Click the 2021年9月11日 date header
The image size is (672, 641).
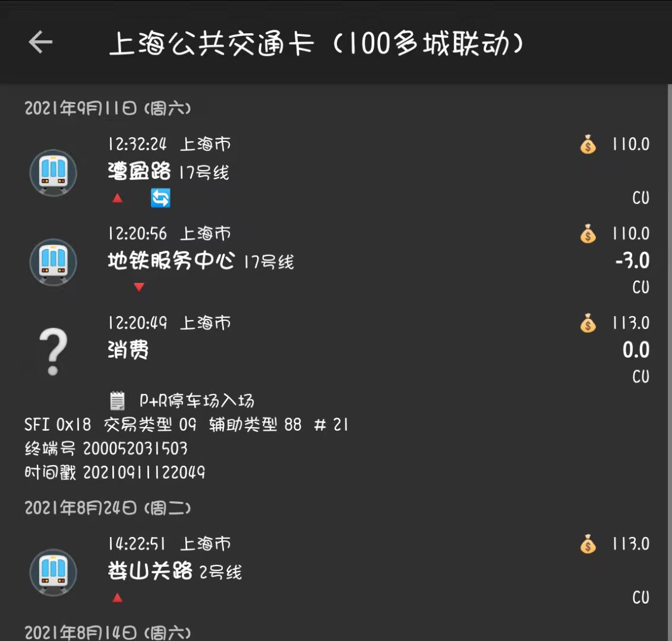(x=108, y=108)
